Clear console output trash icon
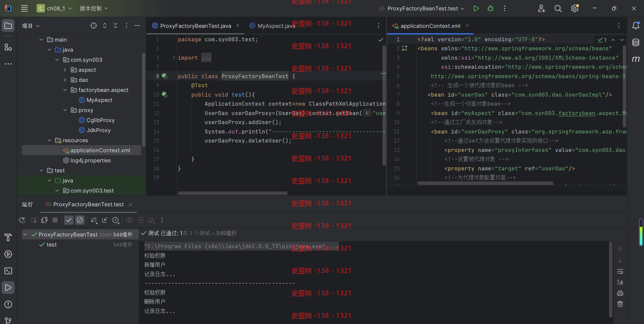Screen dimensions: 644x324 pyautogui.click(x=620, y=304)
